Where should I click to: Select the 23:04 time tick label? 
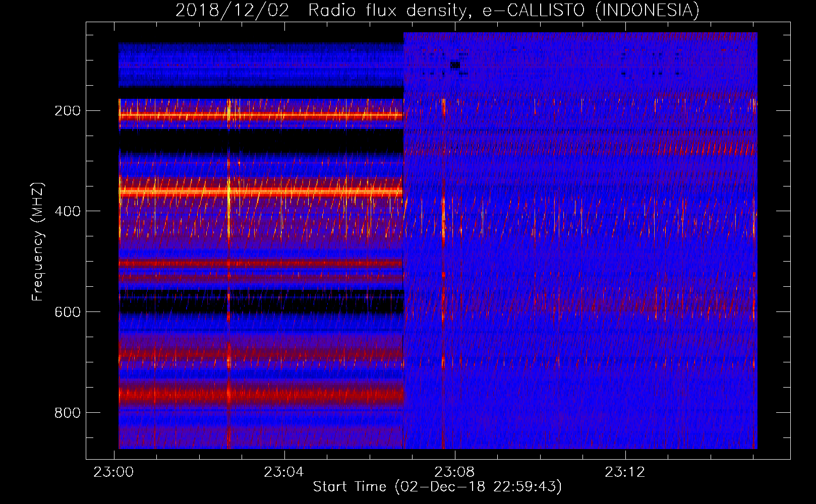284,472
